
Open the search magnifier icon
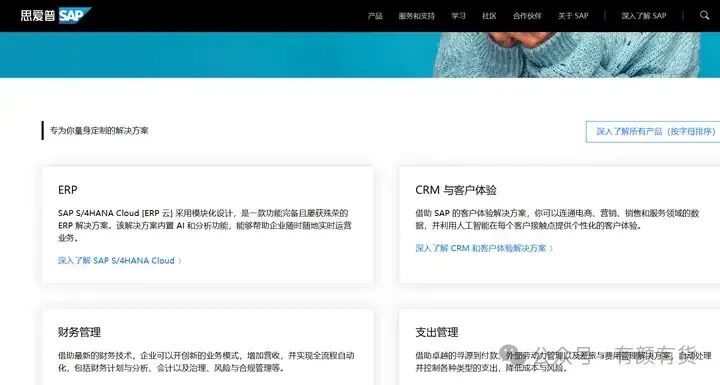(x=704, y=15)
